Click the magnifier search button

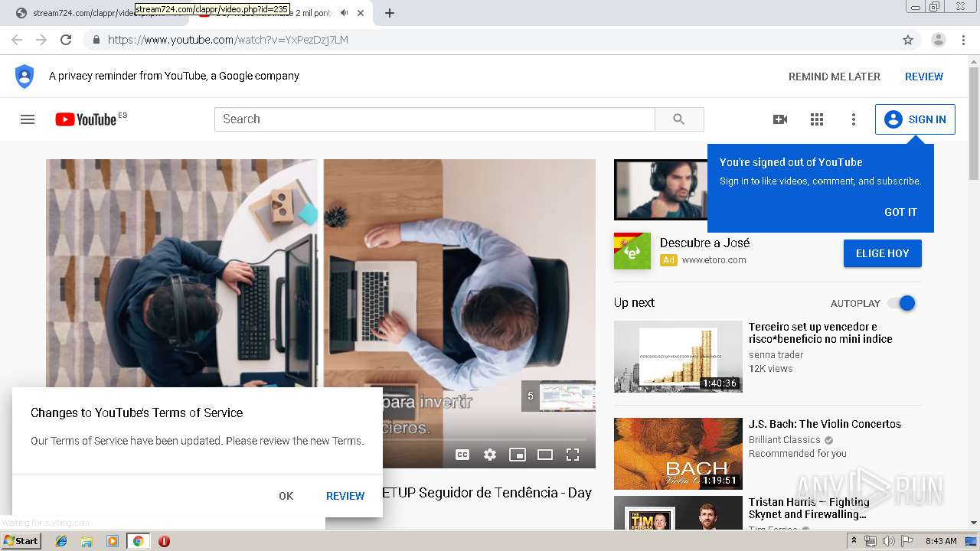[x=679, y=119]
